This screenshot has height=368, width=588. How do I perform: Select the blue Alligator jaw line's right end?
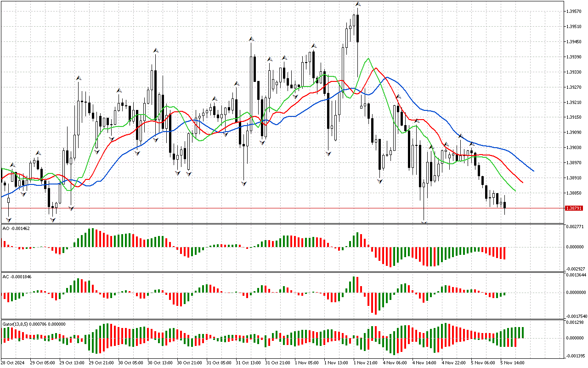pos(533,171)
